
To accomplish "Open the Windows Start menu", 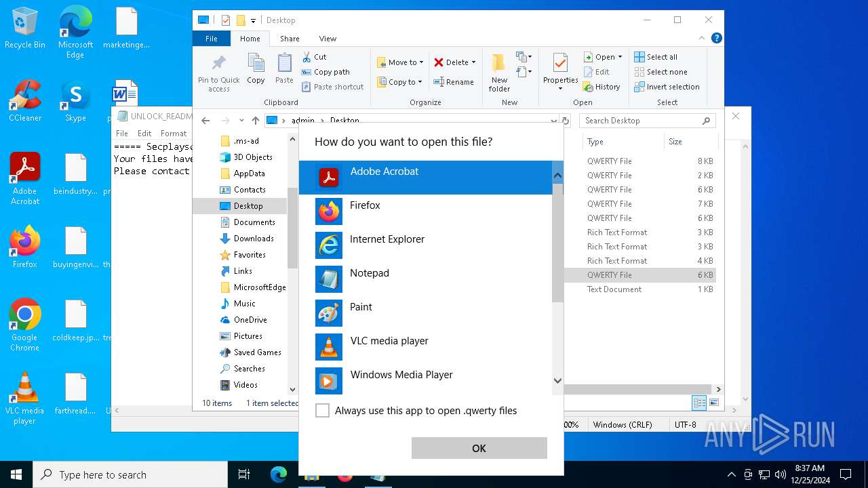I will (x=16, y=474).
